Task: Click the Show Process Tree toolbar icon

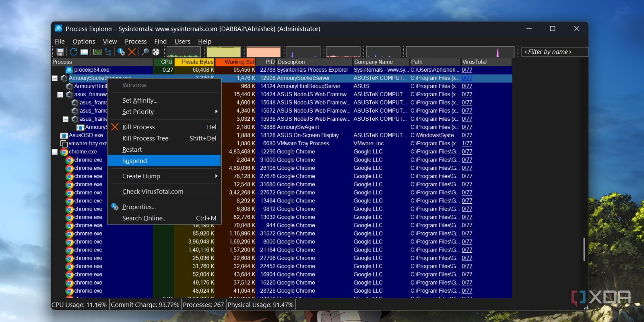Action: (x=108, y=52)
